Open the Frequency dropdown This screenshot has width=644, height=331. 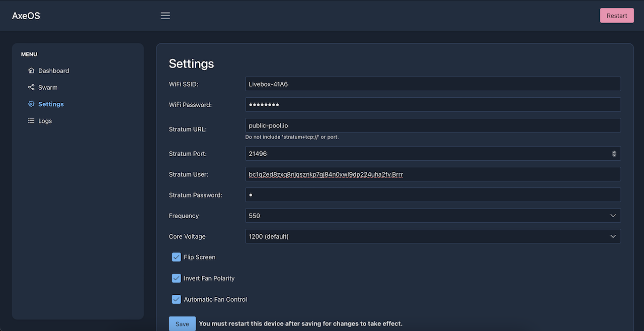tap(433, 216)
